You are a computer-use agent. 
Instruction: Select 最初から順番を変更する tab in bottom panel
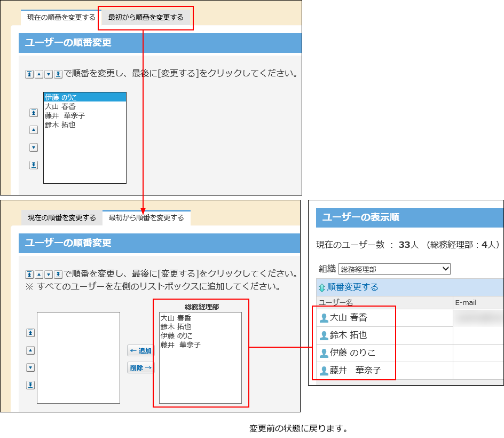tap(146, 218)
